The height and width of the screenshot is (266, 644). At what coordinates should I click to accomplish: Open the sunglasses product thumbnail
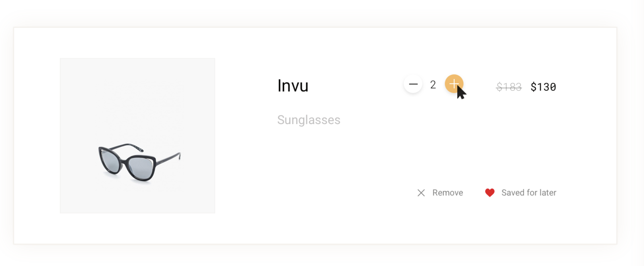[x=138, y=136]
